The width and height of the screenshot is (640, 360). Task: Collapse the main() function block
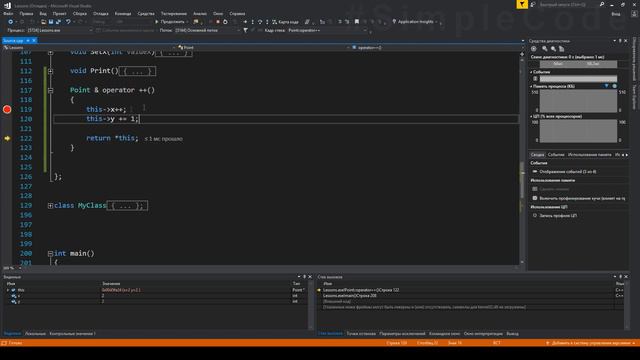(x=50, y=253)
